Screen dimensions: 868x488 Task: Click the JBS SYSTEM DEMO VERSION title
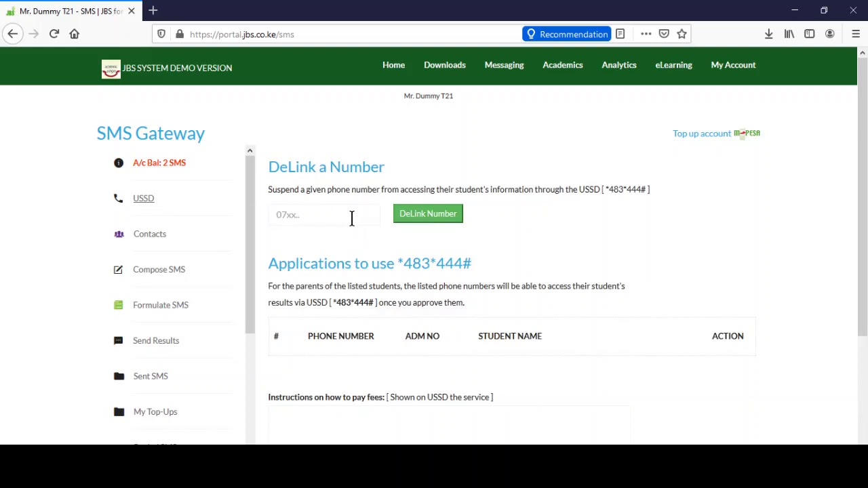[178, 68]
